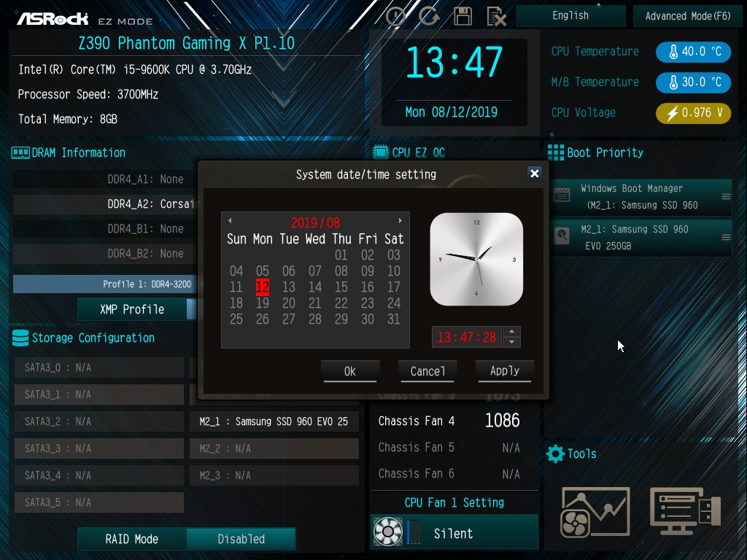This screenshot has height=560, width=747.
Task: Click drag handle of M2_1 Samsung EVO 250GB entry
Action: (x=726, y=237)
